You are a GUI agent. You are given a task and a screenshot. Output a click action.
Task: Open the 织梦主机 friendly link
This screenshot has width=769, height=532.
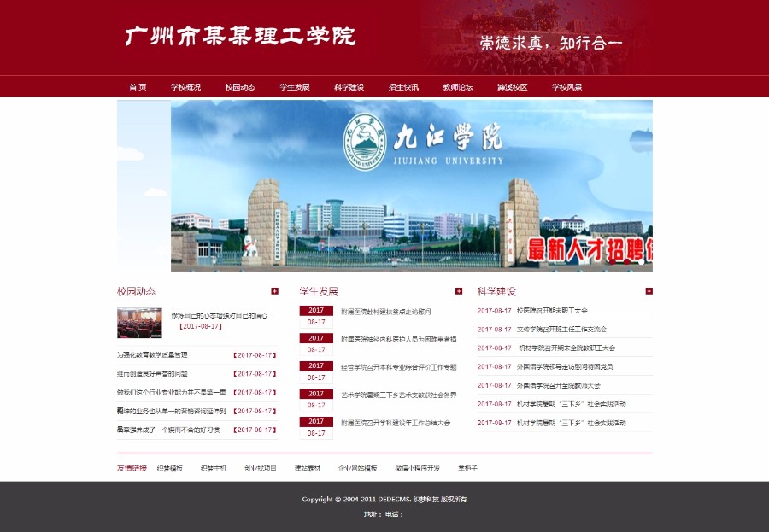point(214,468)
